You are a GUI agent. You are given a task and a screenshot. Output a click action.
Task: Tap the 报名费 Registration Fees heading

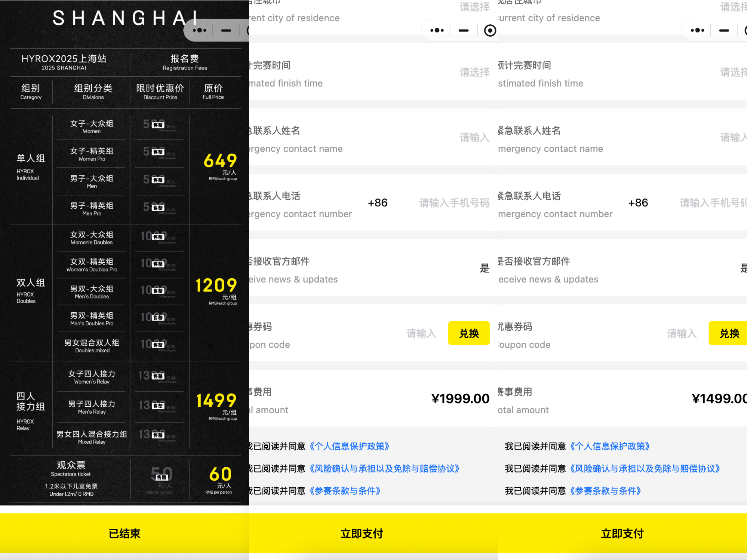[185, 62]
